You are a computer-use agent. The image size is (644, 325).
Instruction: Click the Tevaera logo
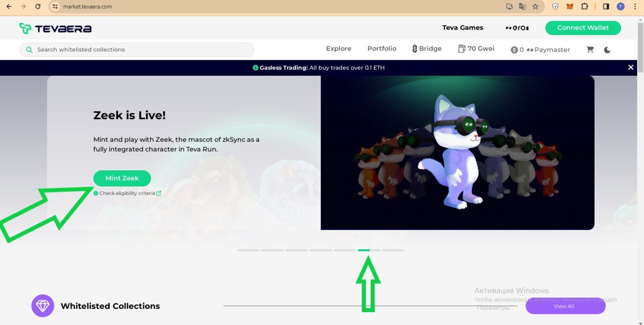[x=55, y=28]
